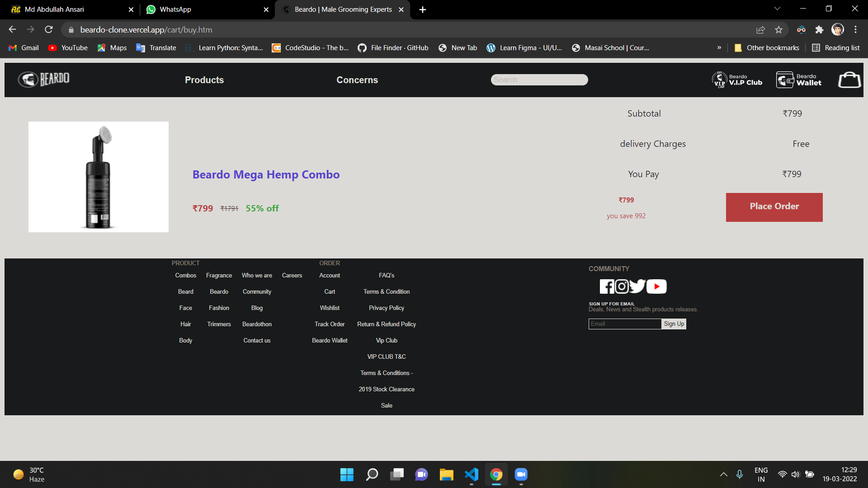Open Learn Figma bookmark
Screen dimensions: 868x488
[524, 48]
